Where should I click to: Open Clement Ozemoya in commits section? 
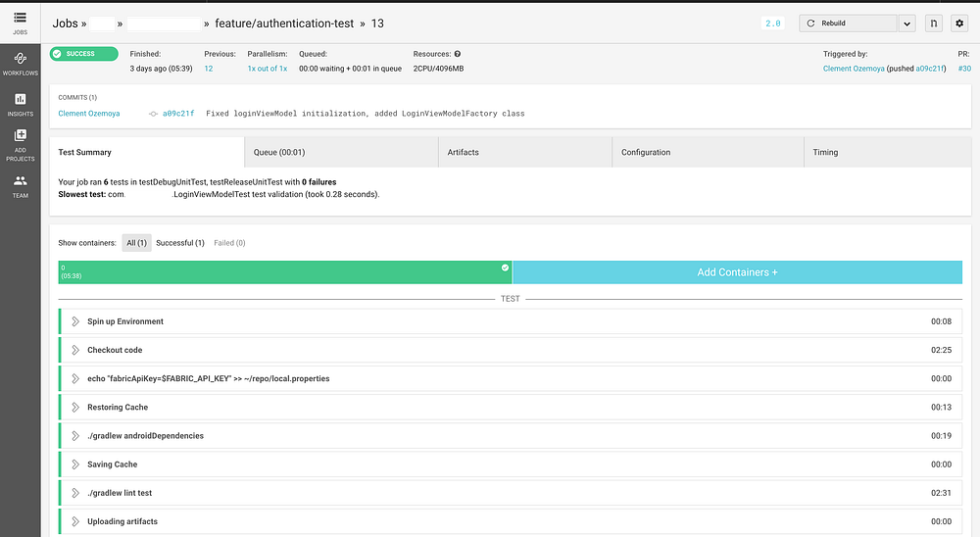89,114
